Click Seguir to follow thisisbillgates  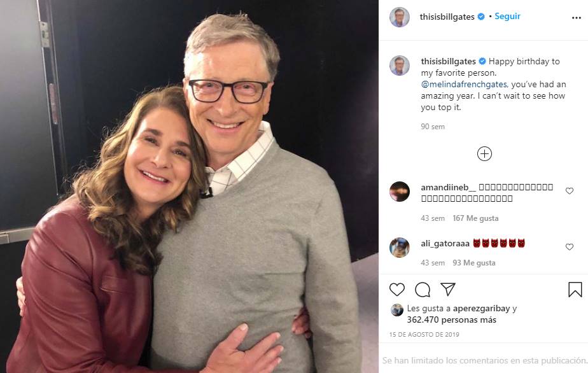tap(507, 17)
